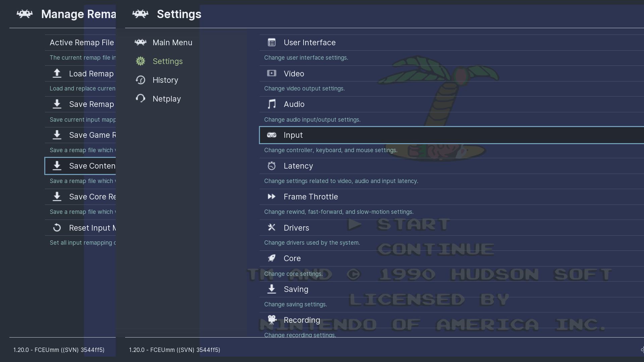Screen dimensions: 644x362
Task: Choose Save Core Remap entry
Action: (x=92, y=197)
